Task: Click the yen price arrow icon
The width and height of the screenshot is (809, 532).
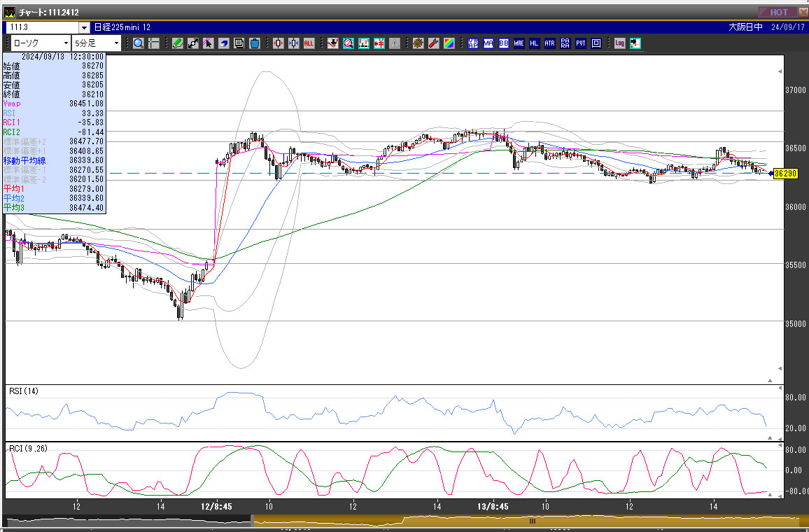Action: point(379,43)
